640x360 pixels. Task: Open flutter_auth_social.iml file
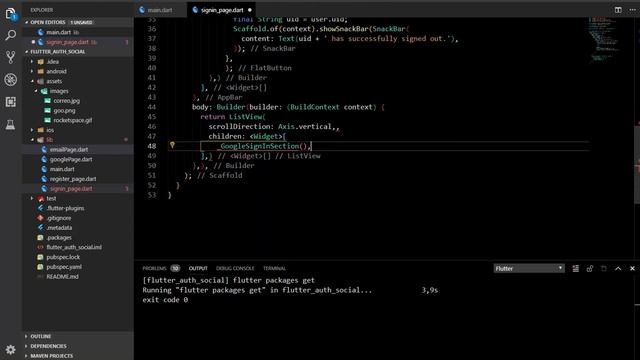click(78, 247)
